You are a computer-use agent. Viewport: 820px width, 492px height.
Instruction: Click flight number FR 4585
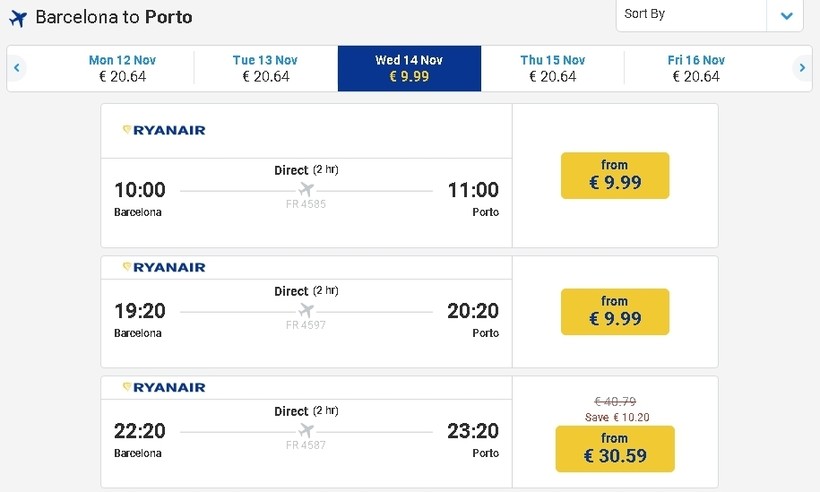click(306, 205)
